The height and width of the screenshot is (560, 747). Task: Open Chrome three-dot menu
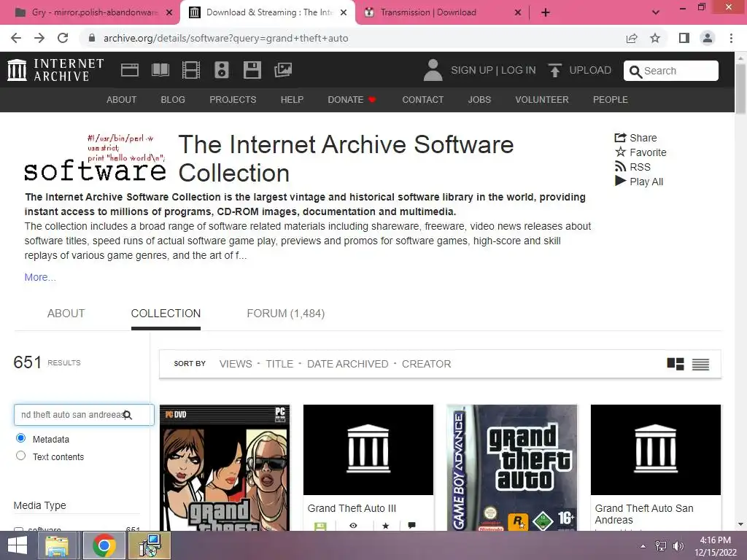pos(731,38)
